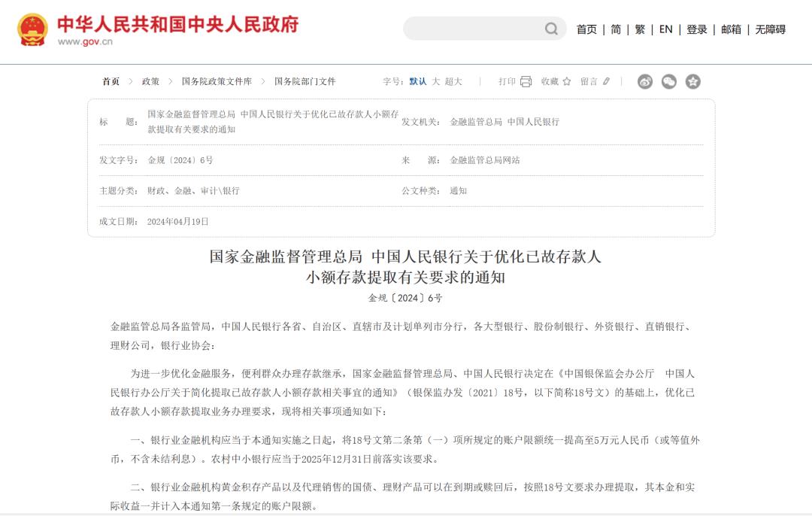Screen dimensions: 812x516
Task: Open 无障碍 accessibility mode
Action: (771, 29)
